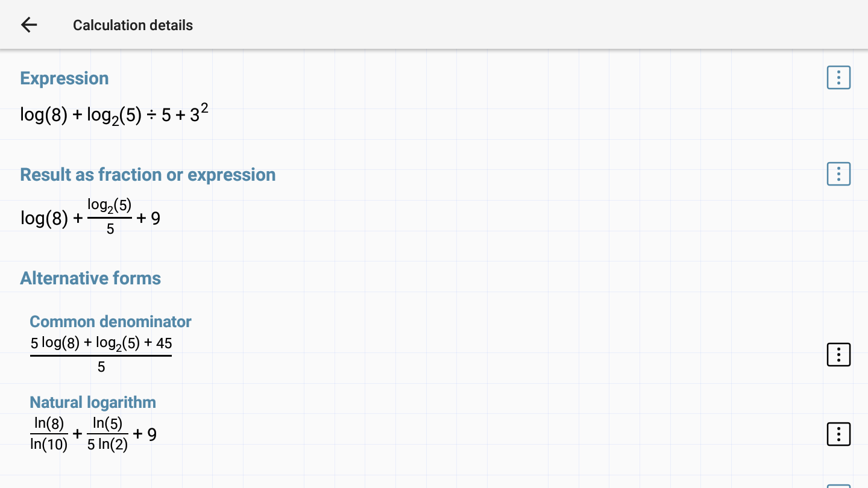Click log(8) at the start of the original expression
The width and height of the screenshot is (868, 488).
point(44,115)
